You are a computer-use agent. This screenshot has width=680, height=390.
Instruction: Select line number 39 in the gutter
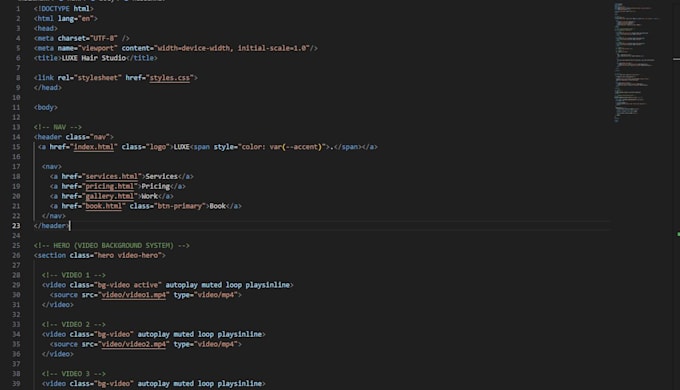(x=16, y=384)
